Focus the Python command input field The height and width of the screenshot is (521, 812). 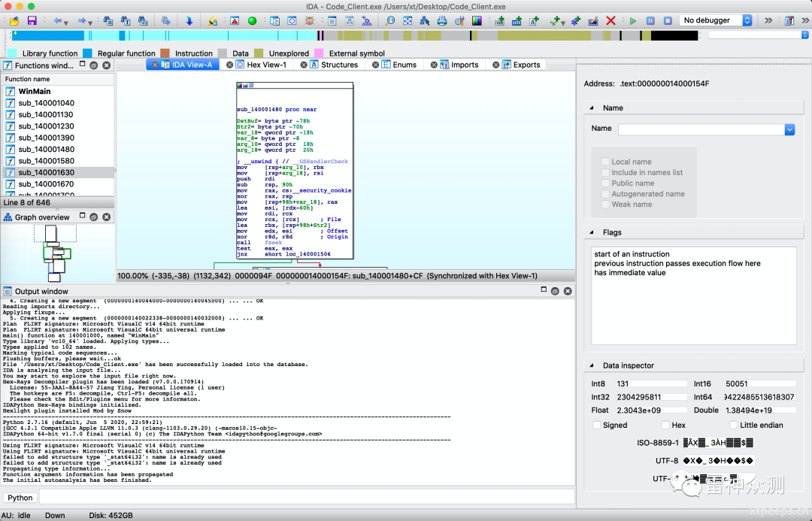click(307, 498)
